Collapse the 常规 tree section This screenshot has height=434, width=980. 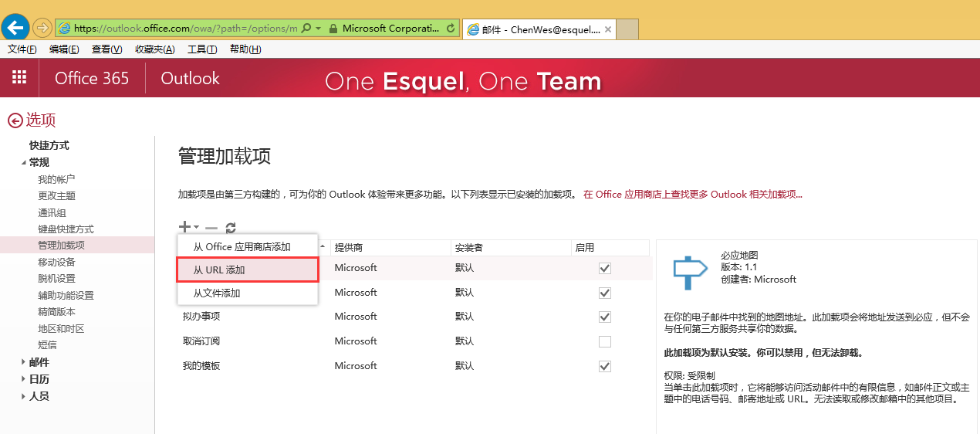pyautogui.click(x=23, y=163)
